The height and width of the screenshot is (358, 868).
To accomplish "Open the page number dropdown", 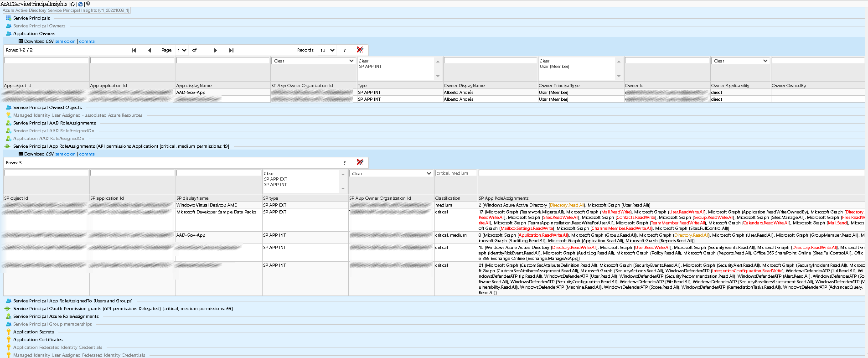I will [x=182, y=50].
